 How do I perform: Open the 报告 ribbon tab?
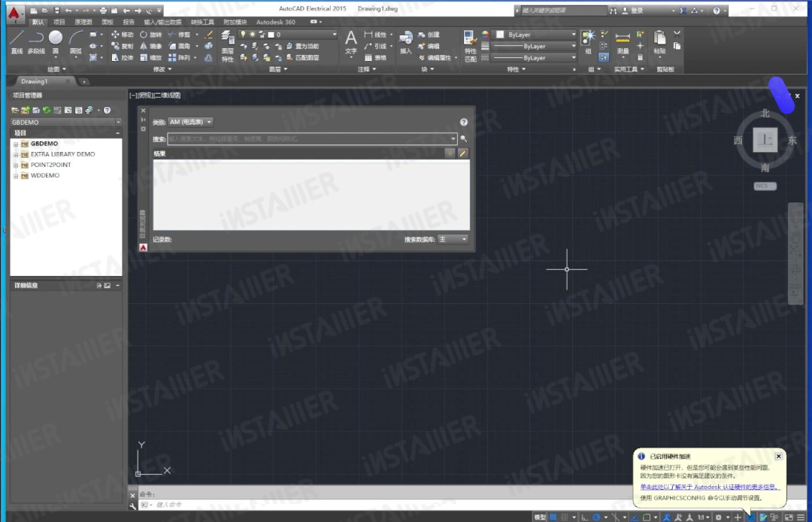click(129, 23)
